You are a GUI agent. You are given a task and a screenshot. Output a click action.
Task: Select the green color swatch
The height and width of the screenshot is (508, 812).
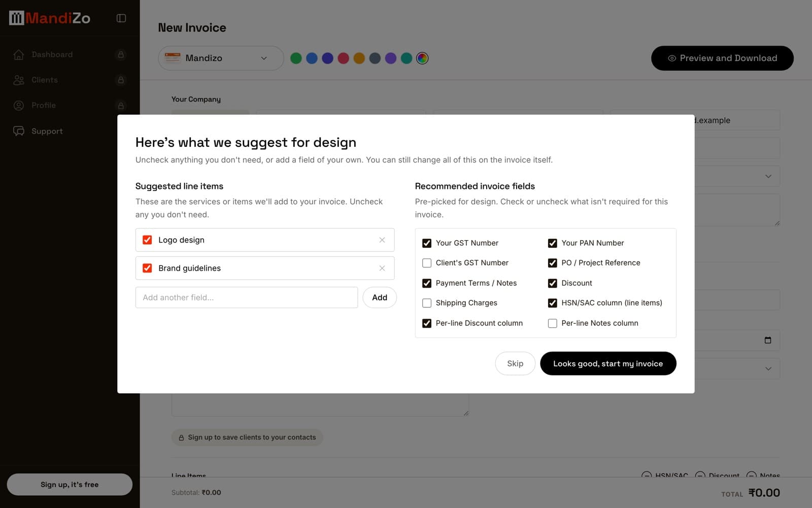(x=296, y=58)
